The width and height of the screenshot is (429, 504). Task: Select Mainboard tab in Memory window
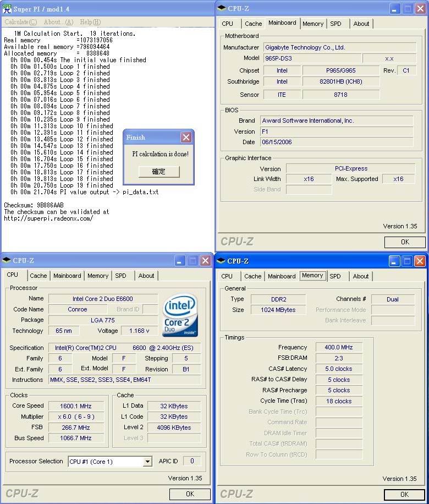pyautogui.click(x=282, y=276)
